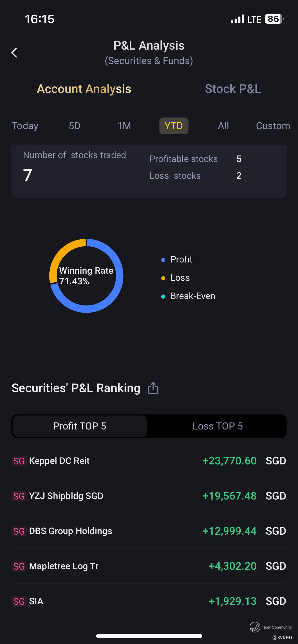Viewport: 298px width, 644px height.
Task: Open the YZJ Shipbldg SGD row
Action: [x=149, y=496]
